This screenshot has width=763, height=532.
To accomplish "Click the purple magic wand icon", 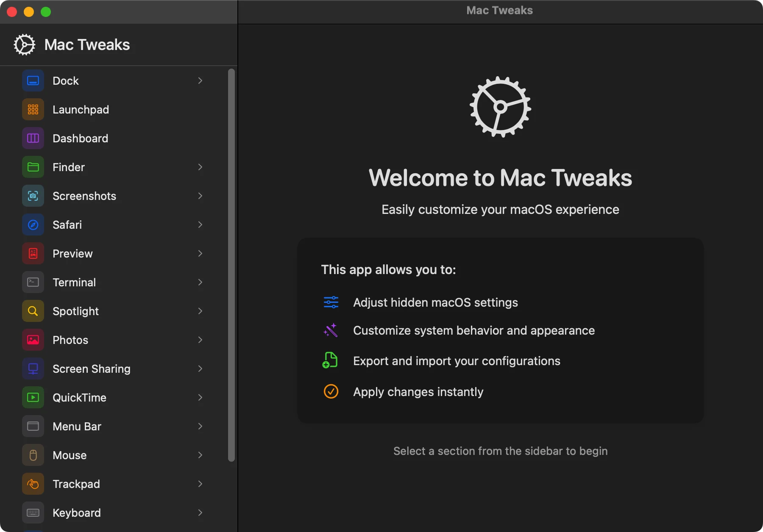I will coord(331,330).
